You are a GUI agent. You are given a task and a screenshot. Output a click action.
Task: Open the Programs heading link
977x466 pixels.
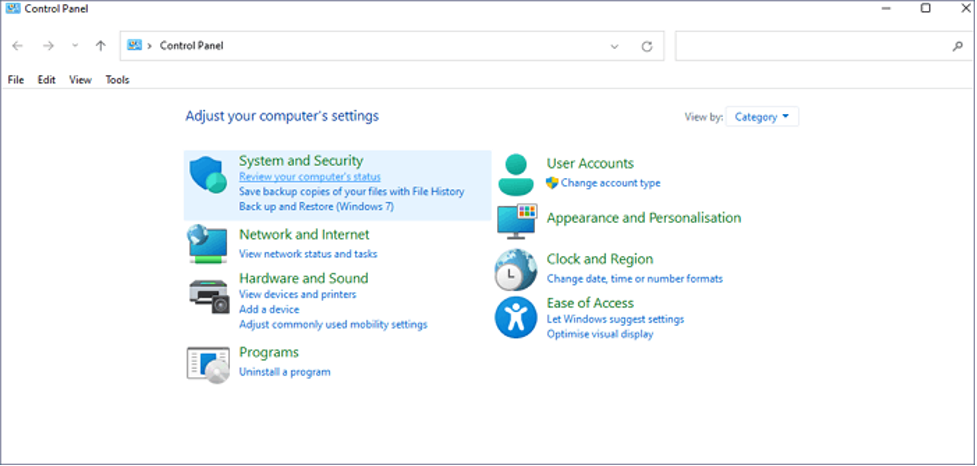[269, 353]
